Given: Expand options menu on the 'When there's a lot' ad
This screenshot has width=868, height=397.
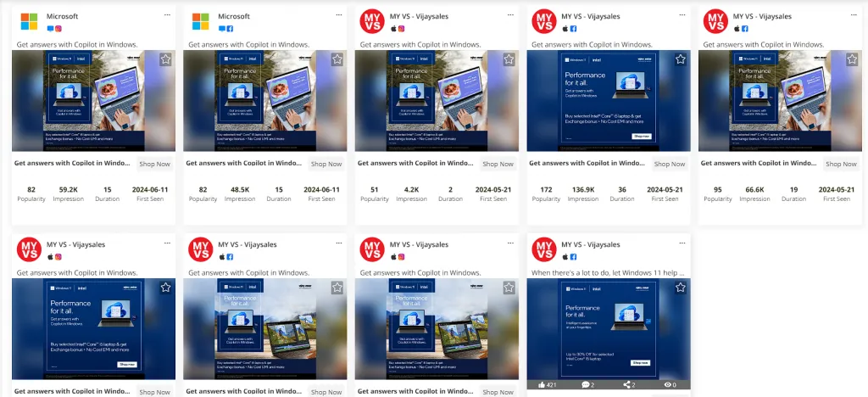Looking at the screenshot, I should coord(681,243).
